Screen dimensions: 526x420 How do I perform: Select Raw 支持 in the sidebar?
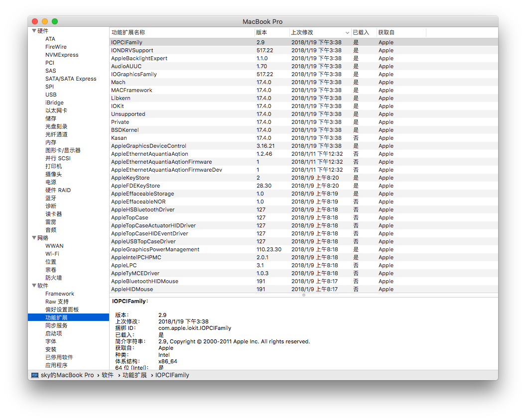[x=57, y=302]
